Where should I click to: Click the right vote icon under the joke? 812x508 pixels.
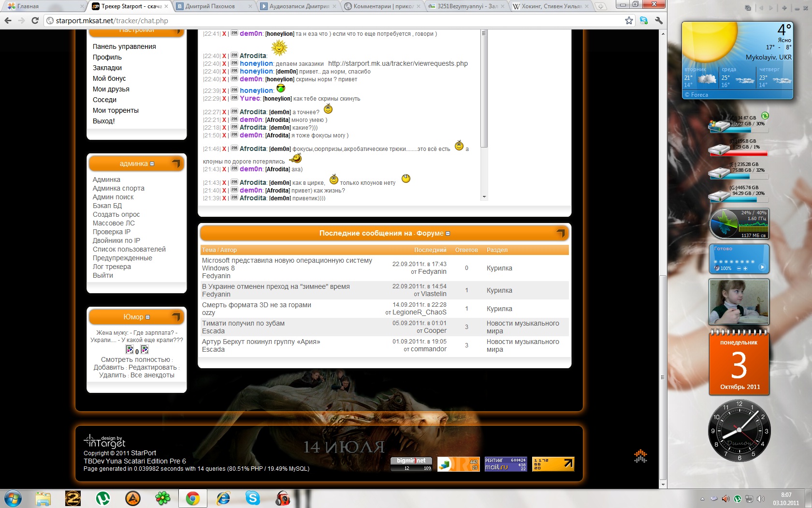point(145,349)
